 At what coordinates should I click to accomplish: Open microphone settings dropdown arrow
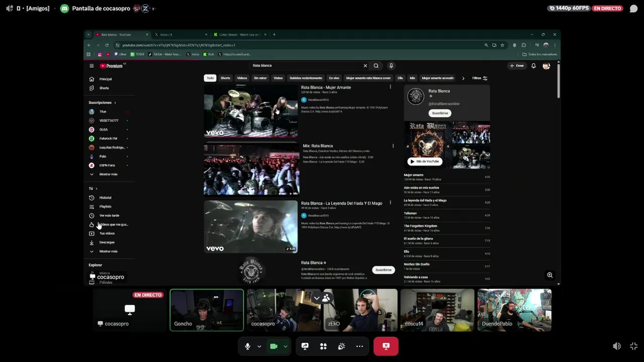click(x=259, y=346)
